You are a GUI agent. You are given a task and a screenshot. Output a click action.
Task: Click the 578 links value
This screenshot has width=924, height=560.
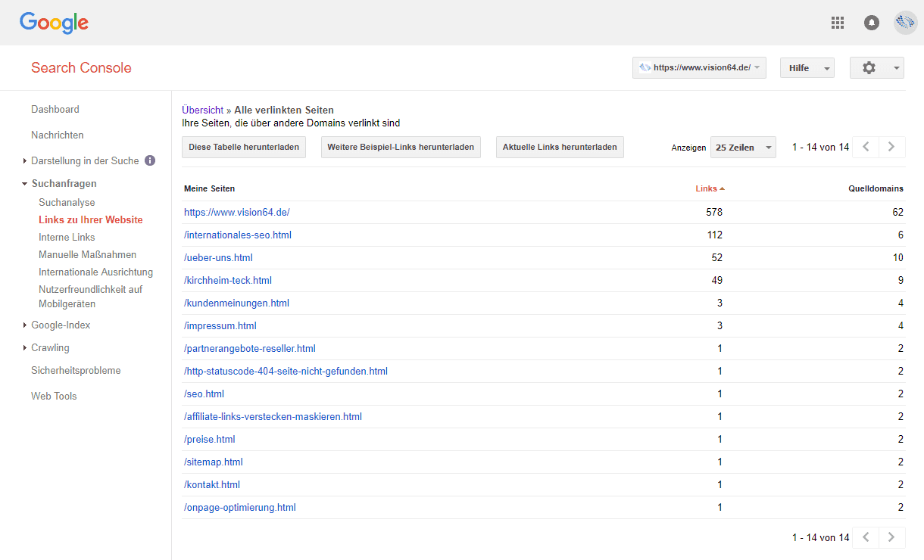714,212
